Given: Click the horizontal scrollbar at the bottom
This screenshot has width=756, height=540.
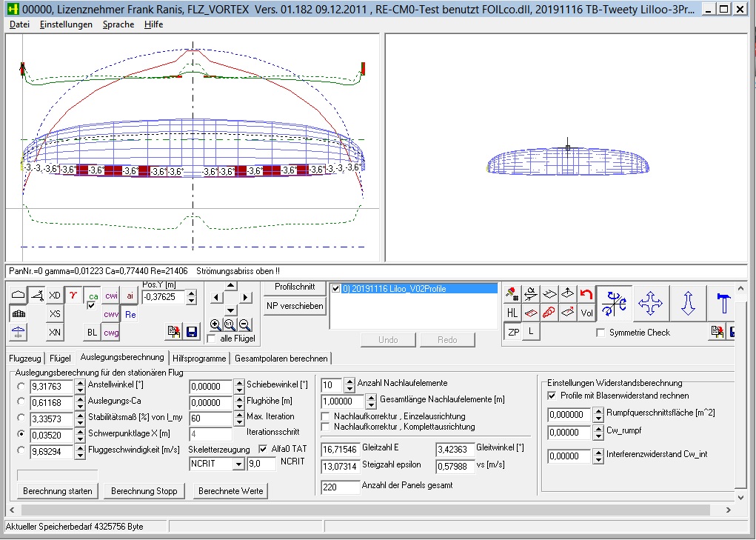Looking at the screenshot, I should click(x=370, y=510).
